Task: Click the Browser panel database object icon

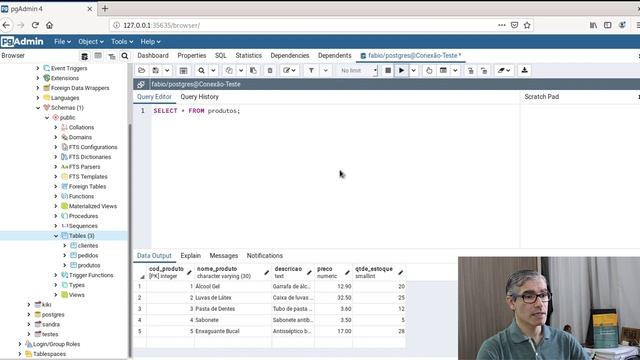Action: tap(84, 56)
